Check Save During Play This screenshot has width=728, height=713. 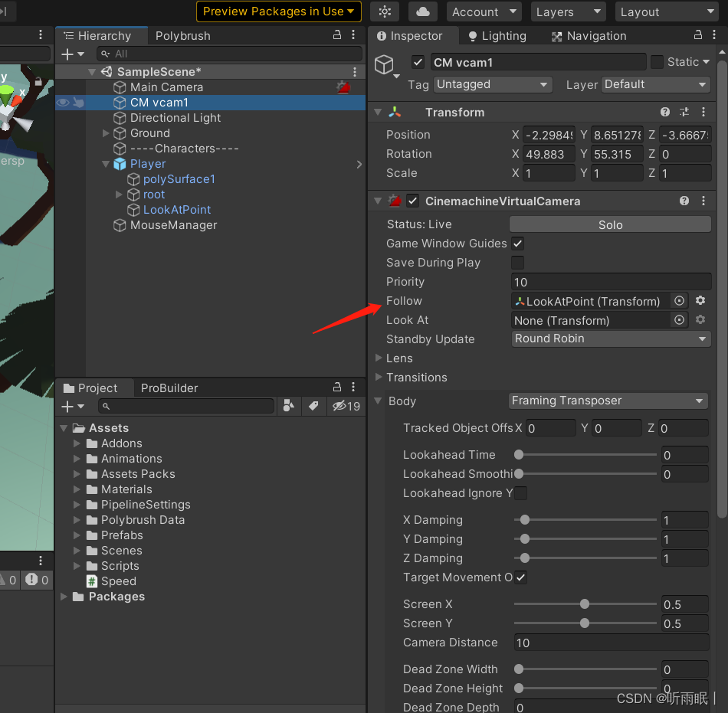[518, 263]
